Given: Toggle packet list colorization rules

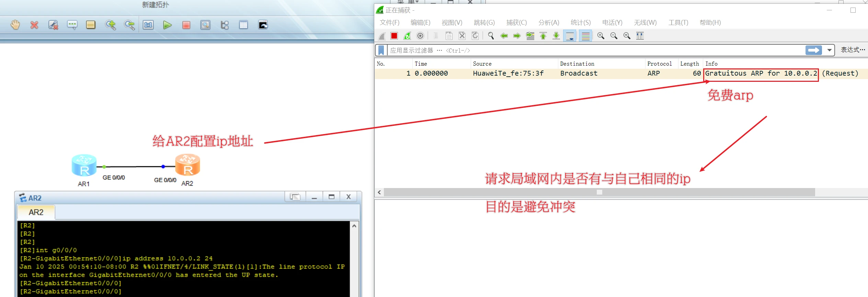Looking at the screenshot, I should tap(586, 36).
